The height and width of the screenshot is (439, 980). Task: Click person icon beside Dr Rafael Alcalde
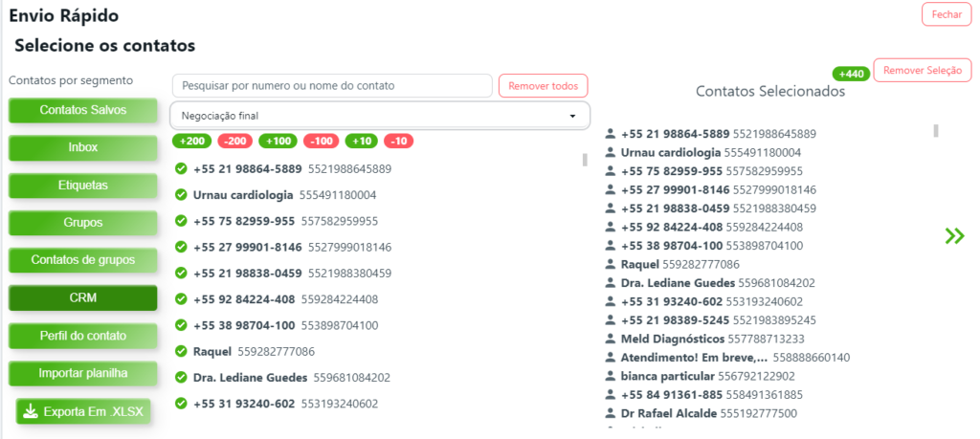(x=611, y=413)
